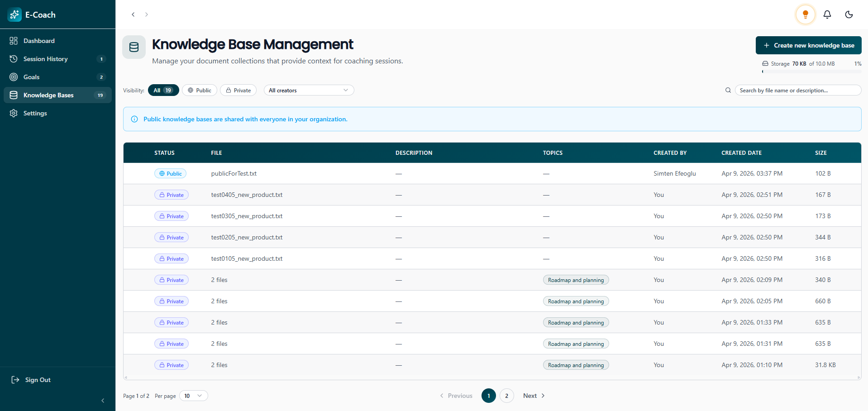868x411 pixels.
Task: Click the Dashboard grid icon
Action: [14, 41]
